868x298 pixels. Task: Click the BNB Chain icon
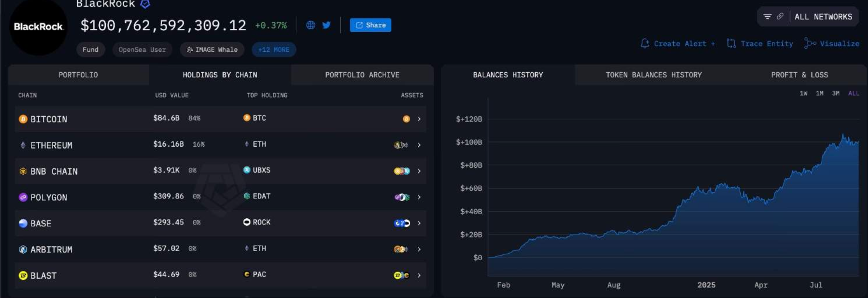coord(23,171)
